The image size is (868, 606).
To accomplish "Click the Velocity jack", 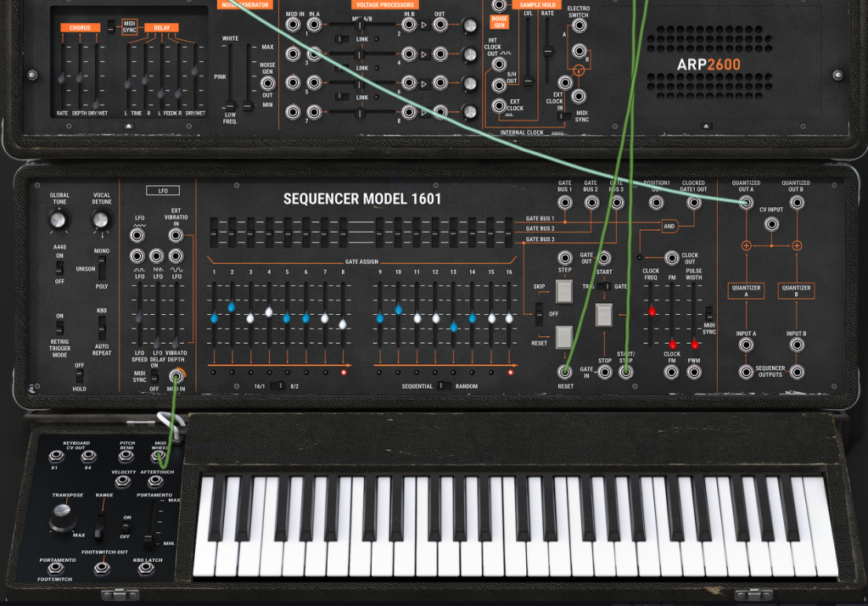I will pos(122,481).
